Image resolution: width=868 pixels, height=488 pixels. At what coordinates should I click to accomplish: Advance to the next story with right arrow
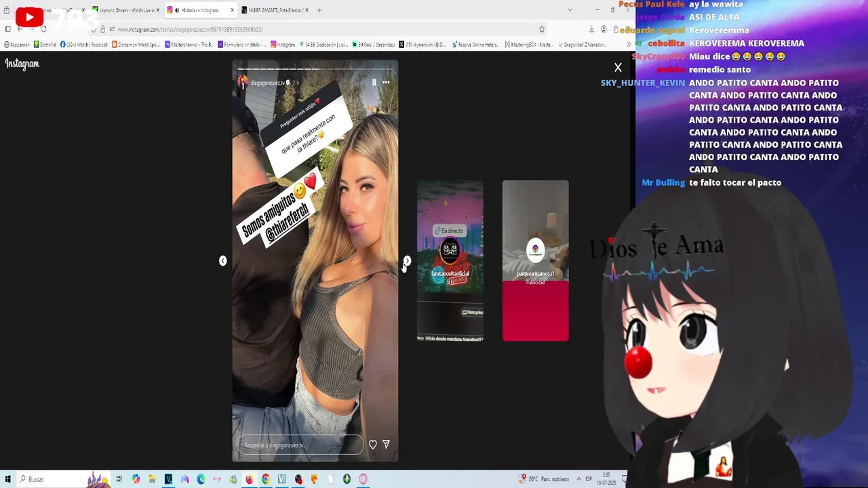(x=407, y=261)
